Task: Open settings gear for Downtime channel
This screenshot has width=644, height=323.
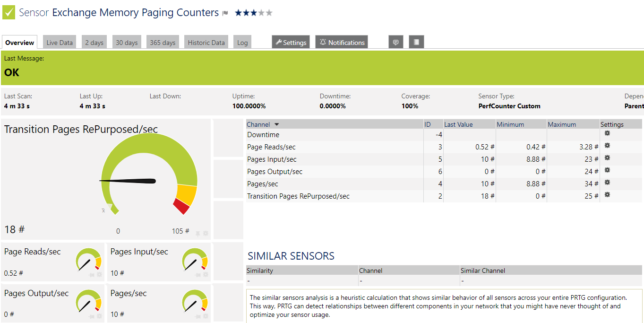Action: coord(607,133)
